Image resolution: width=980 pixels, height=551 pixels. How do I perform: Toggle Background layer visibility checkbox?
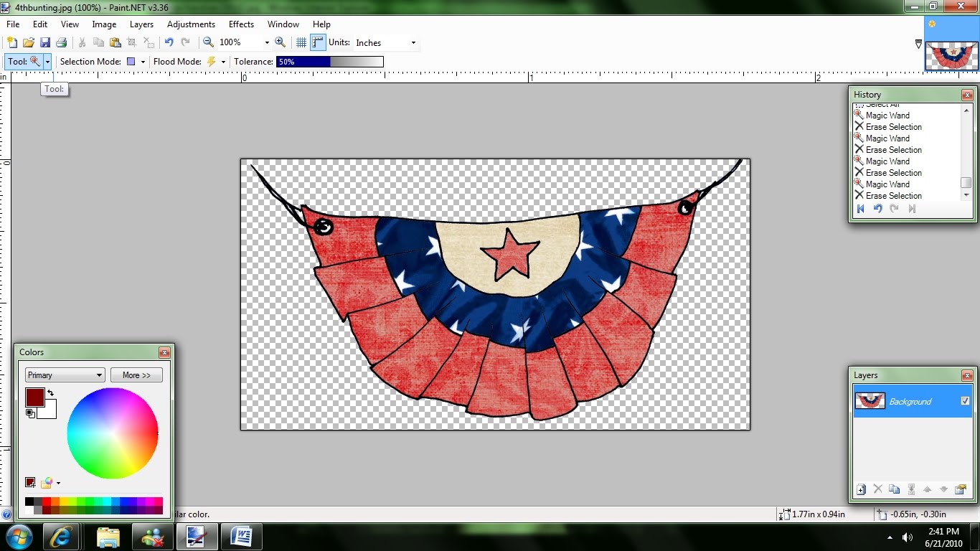(x=965, y=401)
